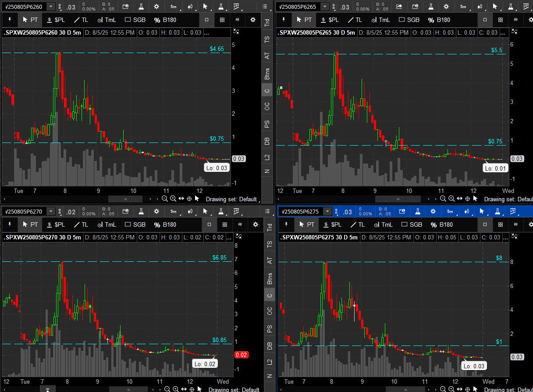This screenshot has width=533, height=392.
Task: Click the zoom out magnifier under the P6270 chart
Action: click(167, 389)
